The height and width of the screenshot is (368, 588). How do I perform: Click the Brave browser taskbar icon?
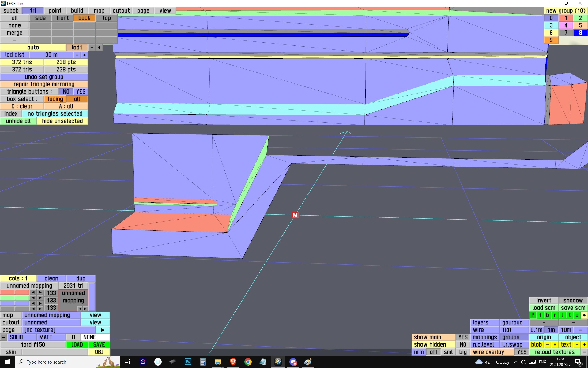click(233, 362)
